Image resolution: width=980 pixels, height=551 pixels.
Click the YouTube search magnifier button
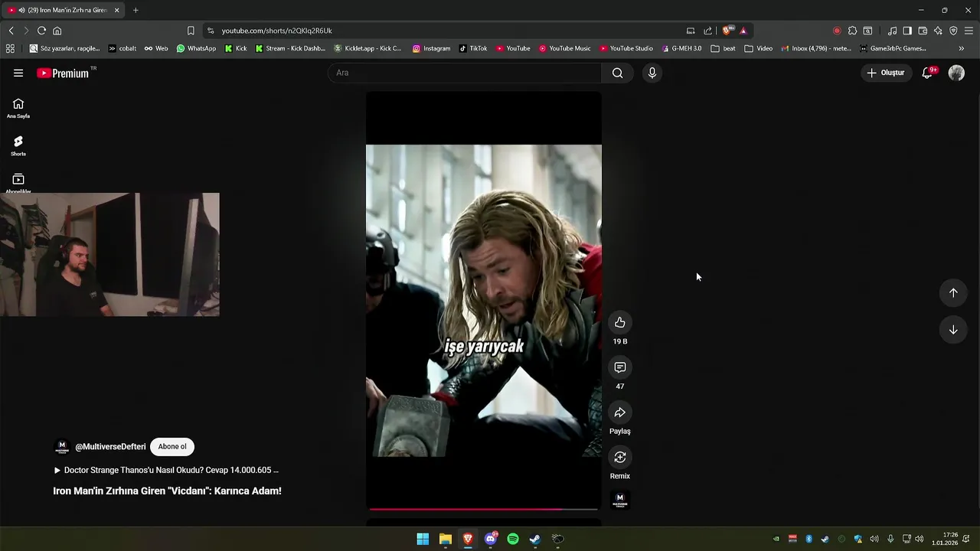pyautogui.click(x=618, y=73)
